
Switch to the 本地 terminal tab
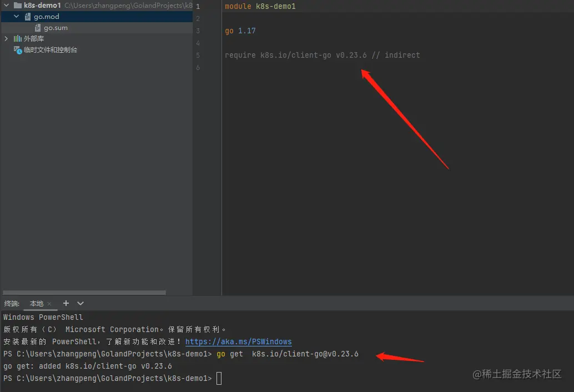[36, 303]
